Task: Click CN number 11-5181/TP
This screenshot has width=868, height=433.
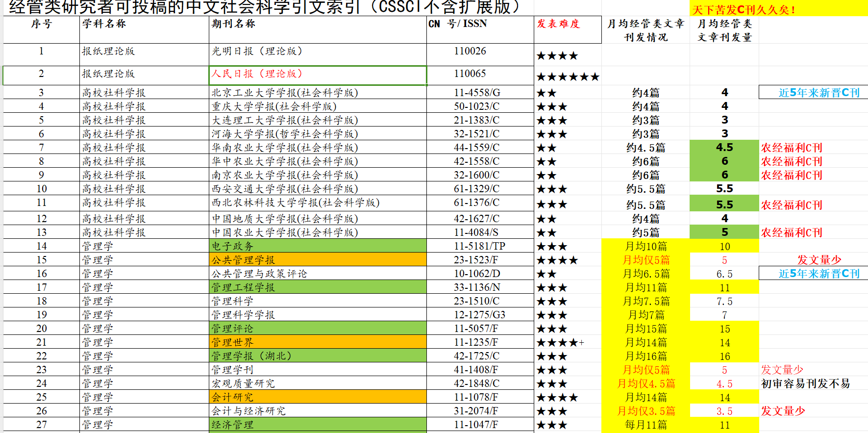Action: point(479,246)
